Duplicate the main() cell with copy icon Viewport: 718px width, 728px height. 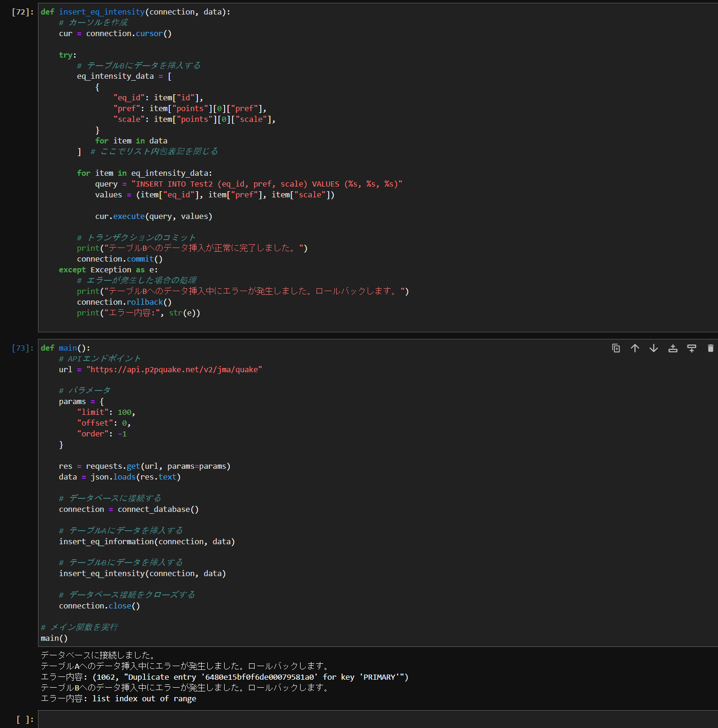616,348
